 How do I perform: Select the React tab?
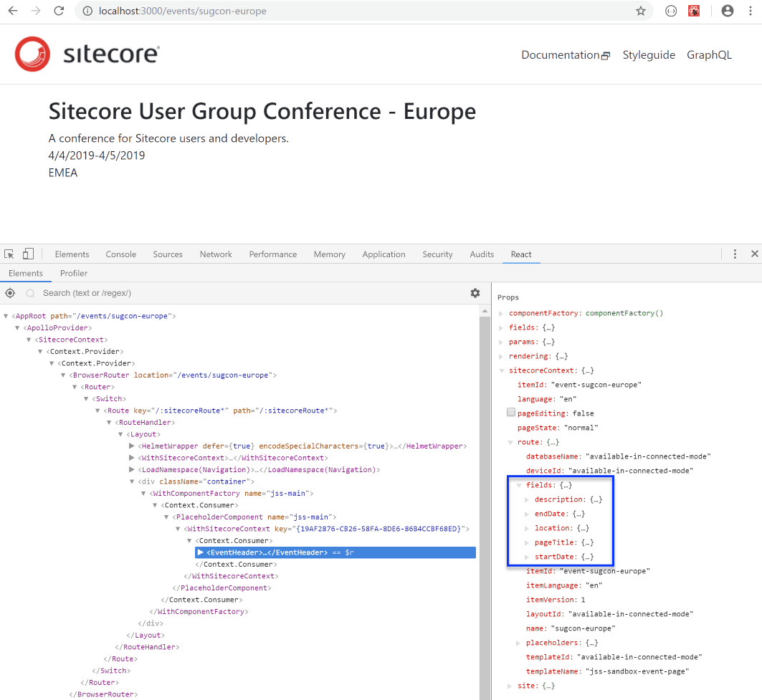point(521,254)
